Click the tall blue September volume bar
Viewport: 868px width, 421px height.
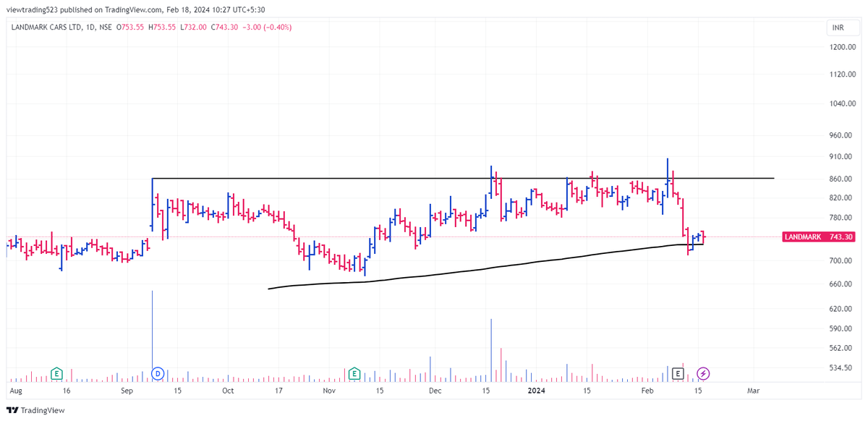[x=152, y=336]
